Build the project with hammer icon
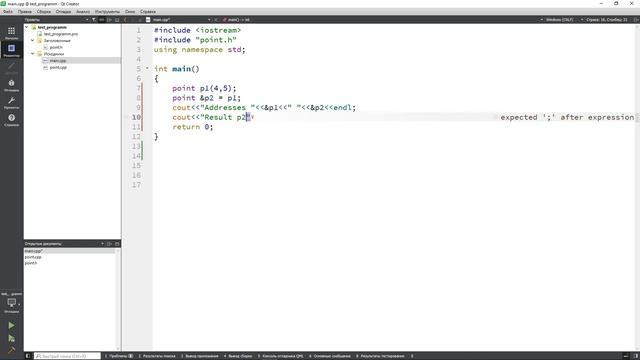640x360 pixels. pyautogui.click(x=11, y=350)
